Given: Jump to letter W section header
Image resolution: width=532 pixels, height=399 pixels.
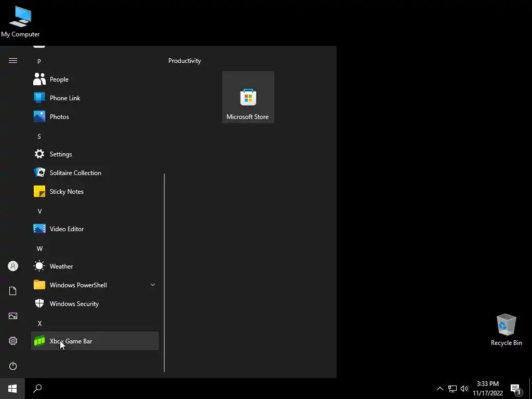Looking at the screenshot, I should point(39,249).
